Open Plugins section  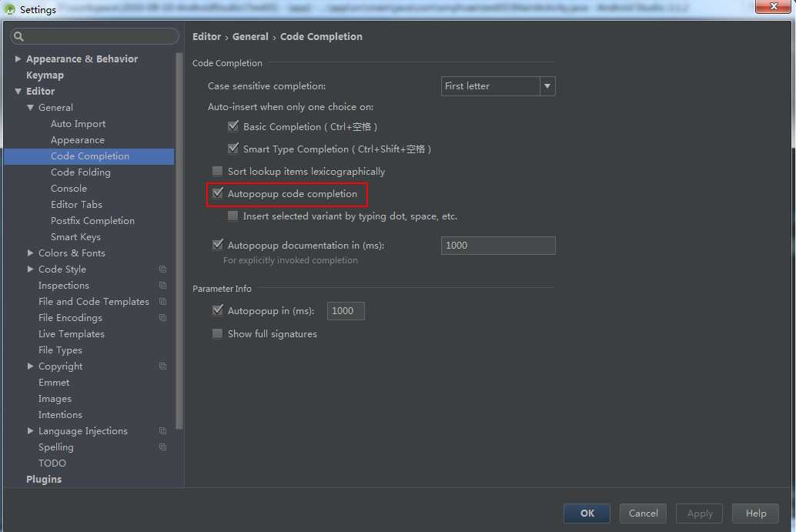44,479
